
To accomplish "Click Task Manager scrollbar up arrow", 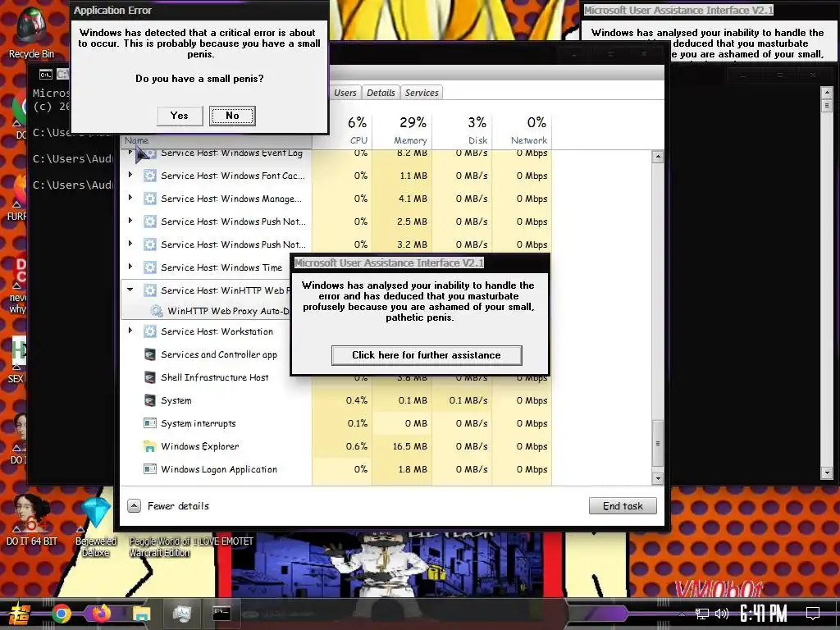I will pos(657,157).
